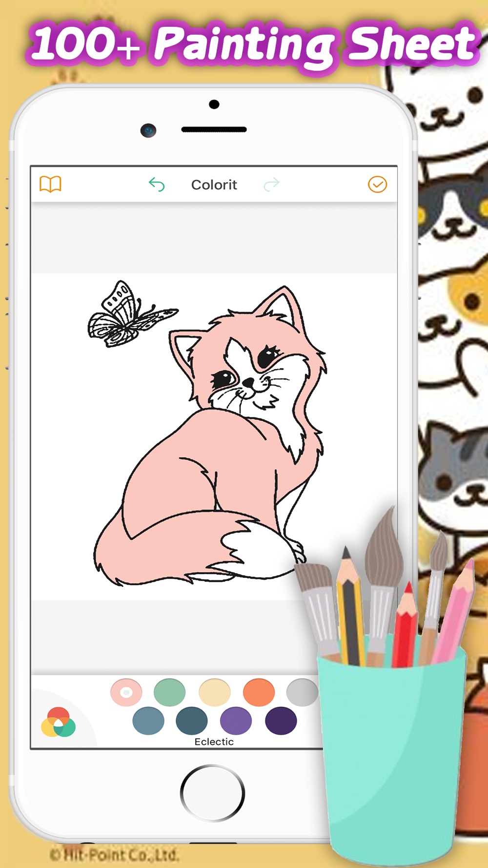Select the sage green color swatch
The image size is (488, 868).
coord(170,692)
